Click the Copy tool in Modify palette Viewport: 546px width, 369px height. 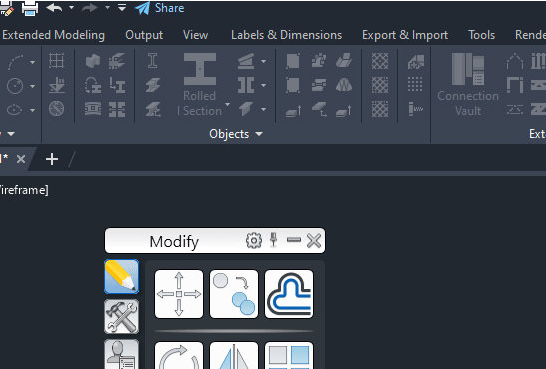234,294
